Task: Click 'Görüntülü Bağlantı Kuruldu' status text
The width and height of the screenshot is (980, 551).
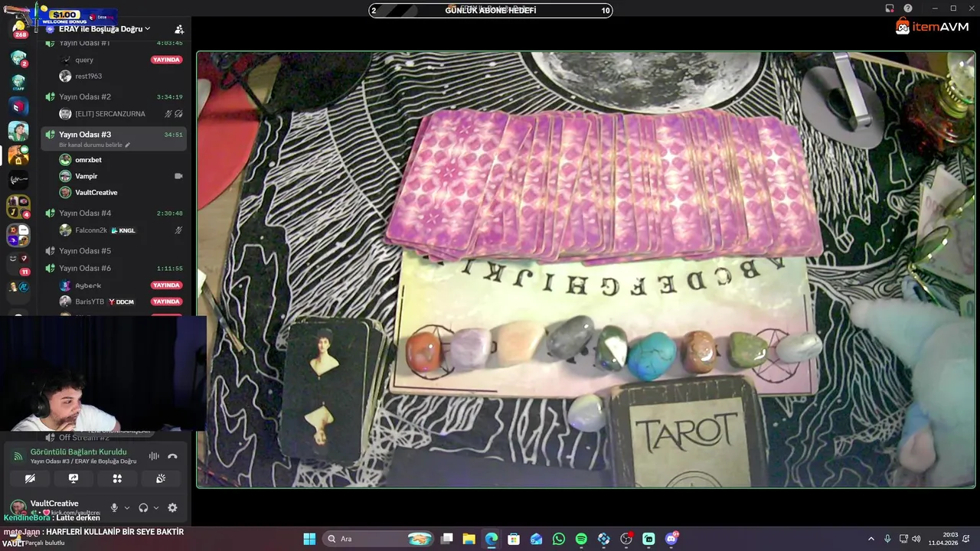Action: 78,452
